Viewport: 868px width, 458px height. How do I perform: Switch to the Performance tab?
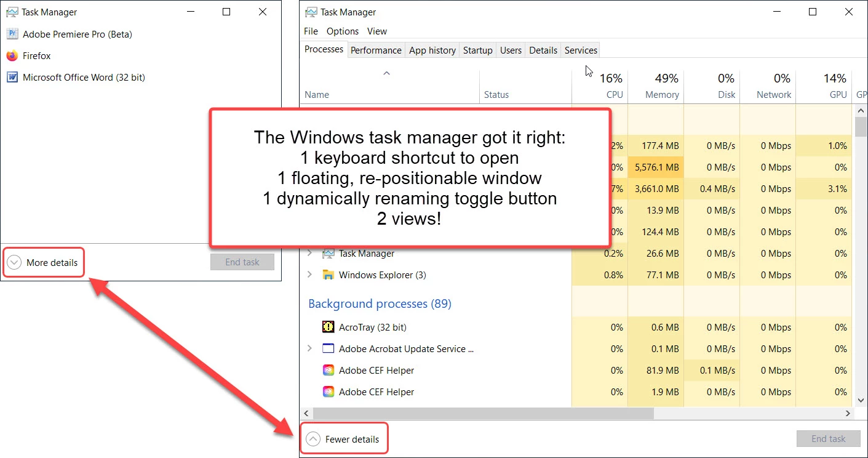(x=376, y=50)
